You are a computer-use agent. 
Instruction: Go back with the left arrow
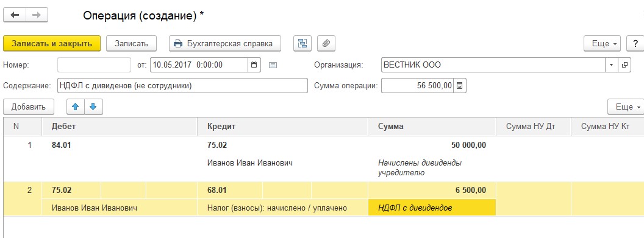pyautogui.click(x=15, y=15)
